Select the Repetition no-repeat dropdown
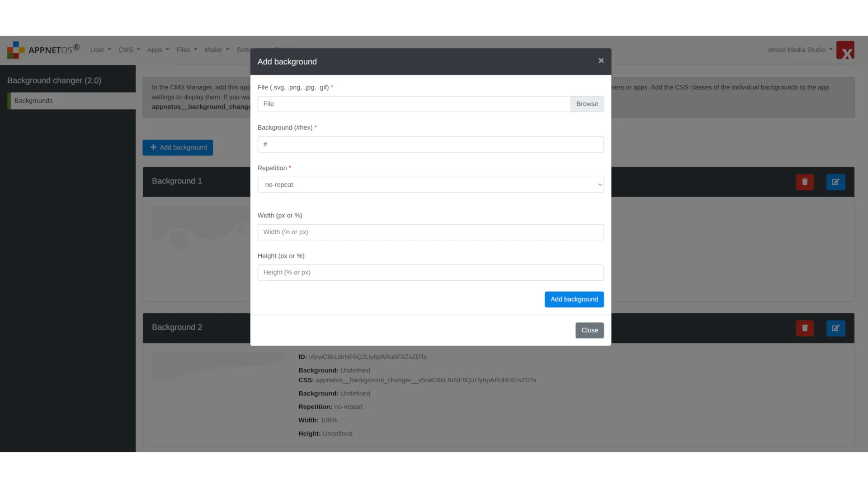This screenshot has height=488, width=868. point(430,184)
